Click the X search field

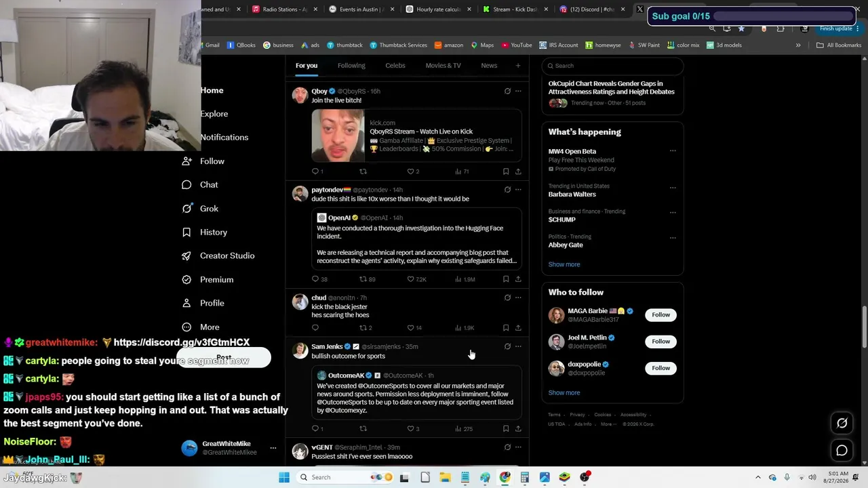(x=612, y=66)
